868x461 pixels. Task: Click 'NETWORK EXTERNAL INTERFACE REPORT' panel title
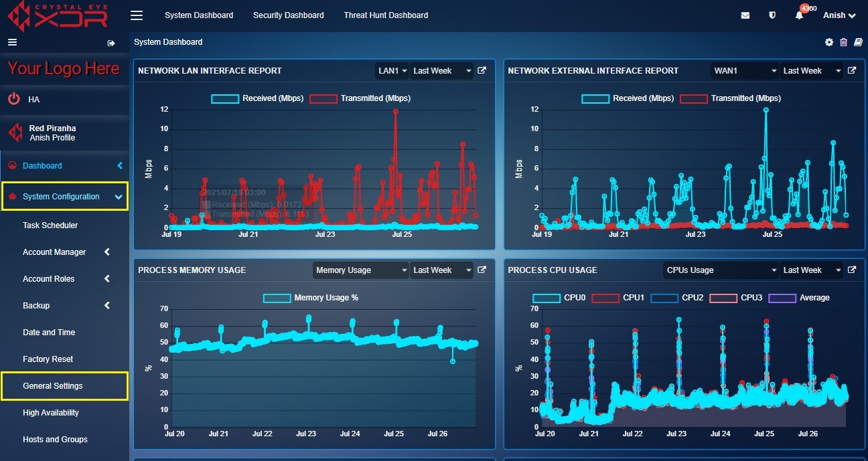[x=593, y=71]
